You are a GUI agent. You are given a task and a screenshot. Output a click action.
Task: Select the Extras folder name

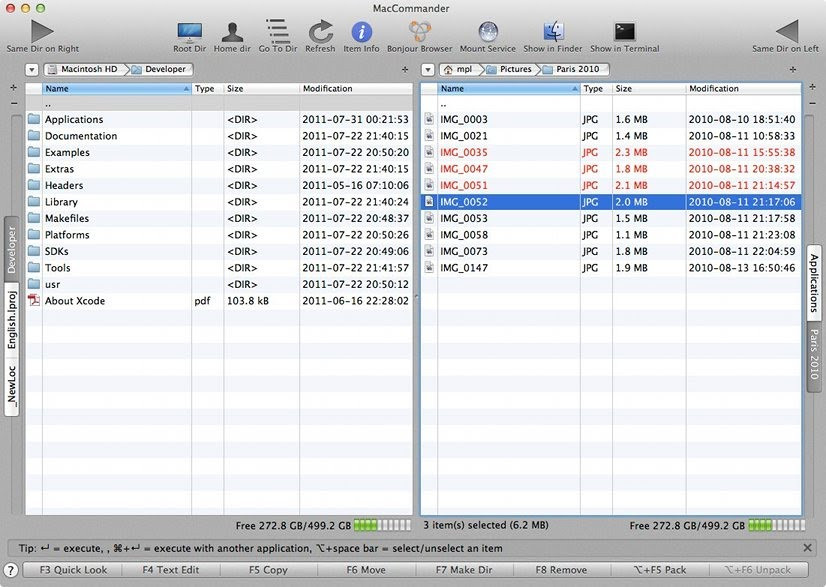(x=60, y=169)
